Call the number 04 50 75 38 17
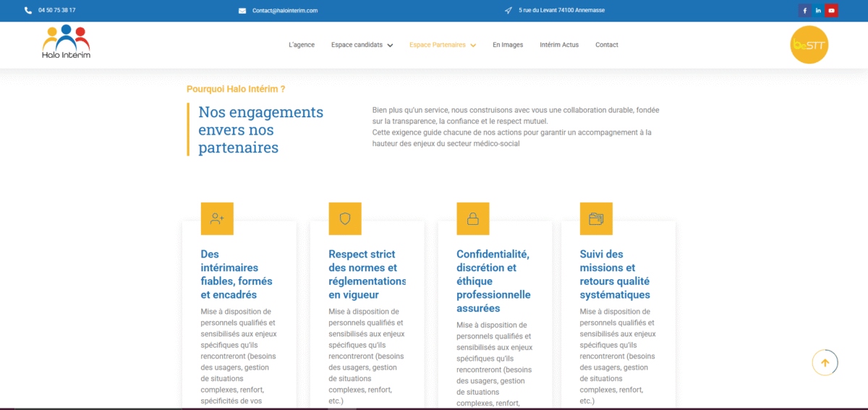 57,10
